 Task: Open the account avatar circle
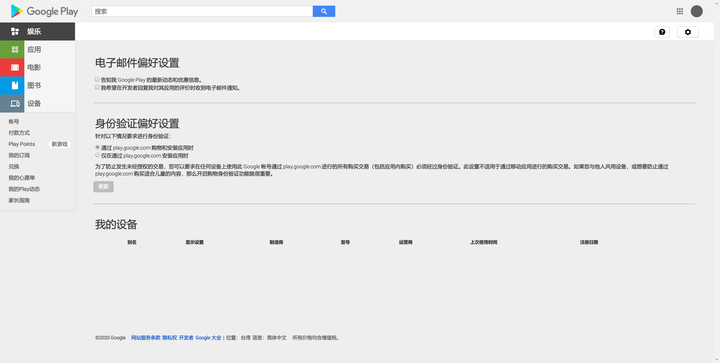(x=697, y=11)
